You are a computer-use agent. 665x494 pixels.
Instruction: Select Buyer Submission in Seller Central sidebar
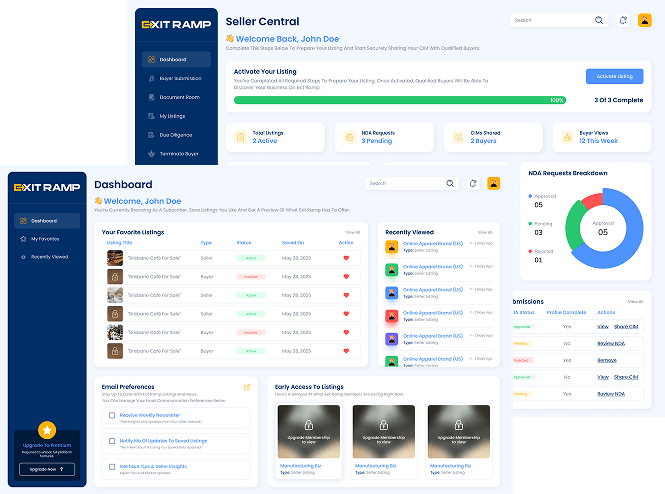[x=180, y=78]
